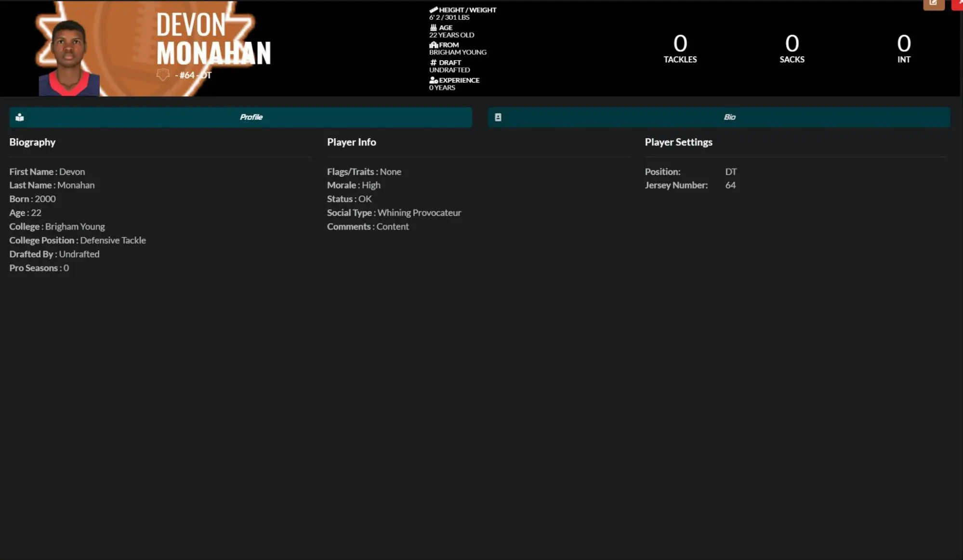Click the '#64 - DT' label
This screenshot has width=963, height=560.
pos(193,75)
